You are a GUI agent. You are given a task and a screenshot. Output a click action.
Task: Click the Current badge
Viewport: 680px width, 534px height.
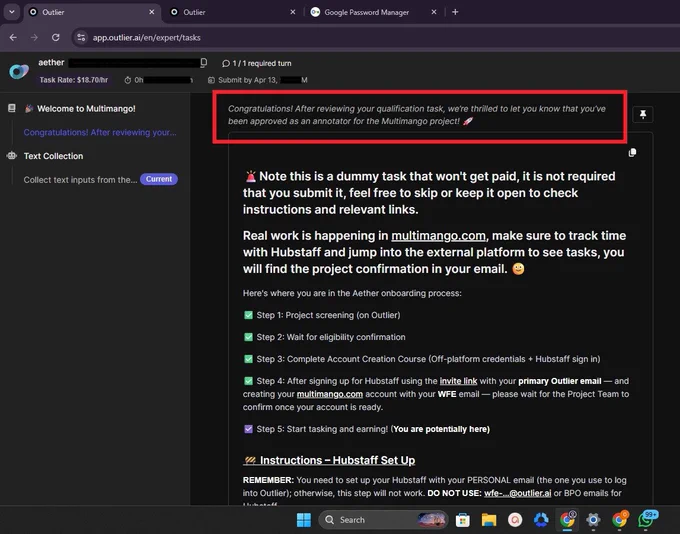[x=159, y=179]
